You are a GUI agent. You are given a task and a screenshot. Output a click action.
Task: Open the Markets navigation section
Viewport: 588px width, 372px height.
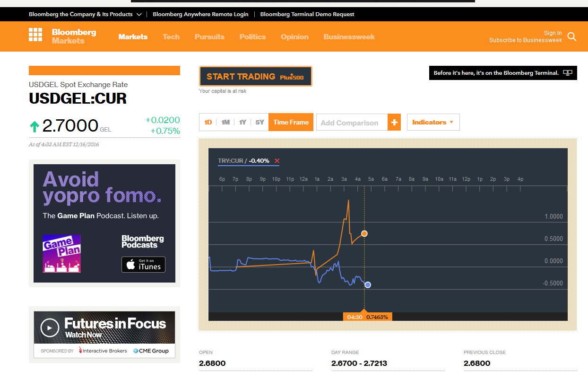(133, 36)
